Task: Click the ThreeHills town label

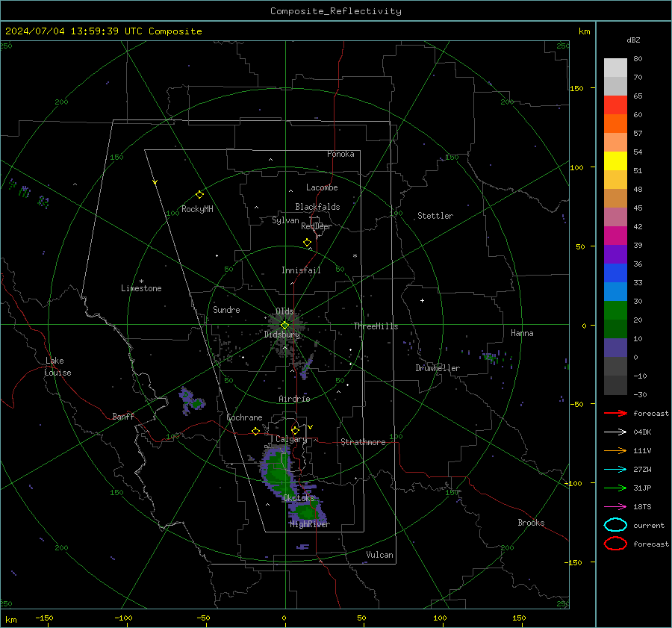Action: pyautogui.click(x=376, y=326)
